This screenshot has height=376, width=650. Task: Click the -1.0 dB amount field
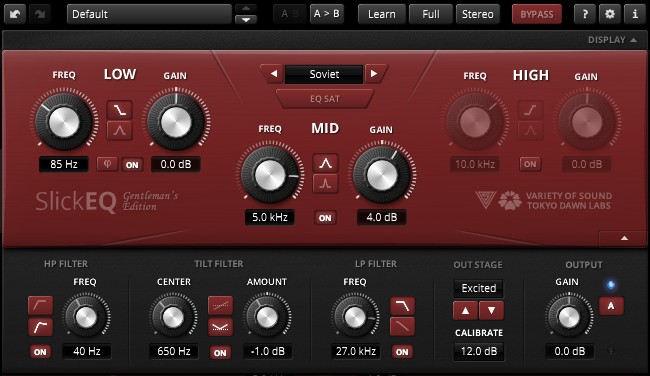[x=267, y=352]
